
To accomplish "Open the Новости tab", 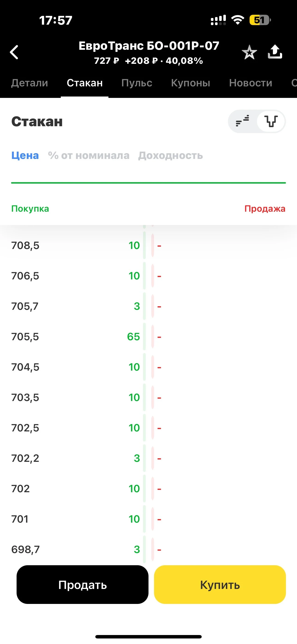I will pyautogui.click(x=250, y=83).
